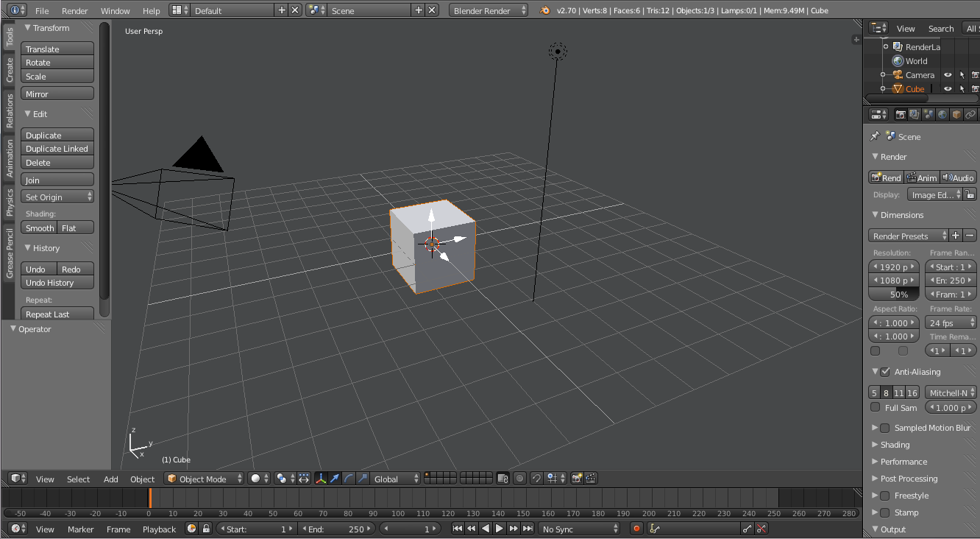The height and width of the screenshot is (539, 980).
Task: Click the Blender logo in the info header
Action: [x=544, y=10]
